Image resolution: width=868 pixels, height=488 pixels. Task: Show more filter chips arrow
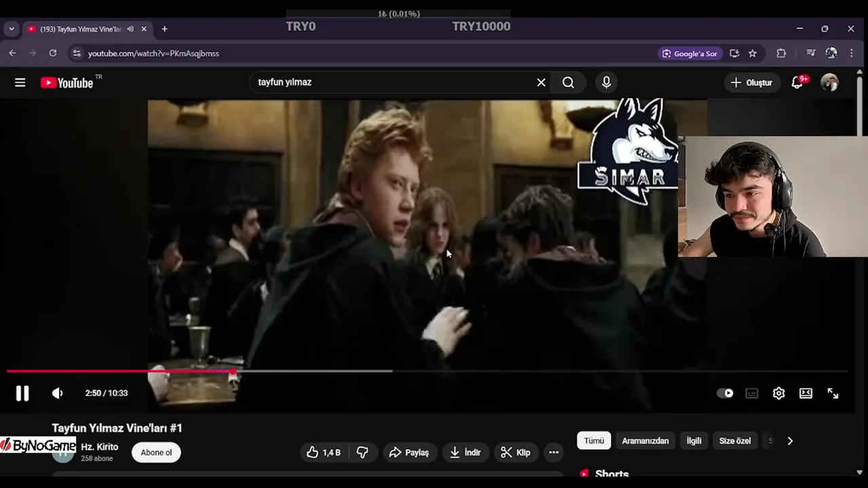pos(790,441)
